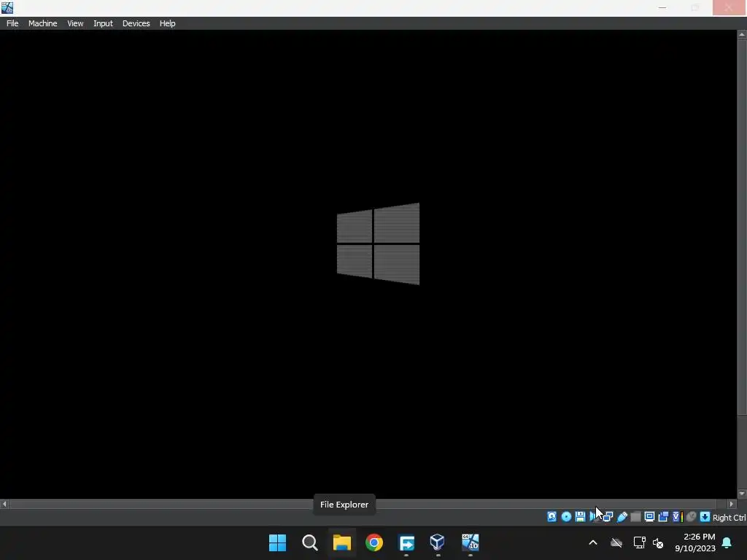Viewport: 747px width, 560px height.
Task: Open the Help menu
Action: [x=167, y=23]
